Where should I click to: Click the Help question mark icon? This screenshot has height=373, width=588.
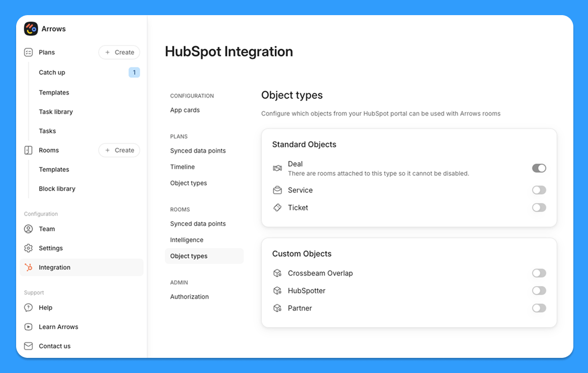[28, 308]
